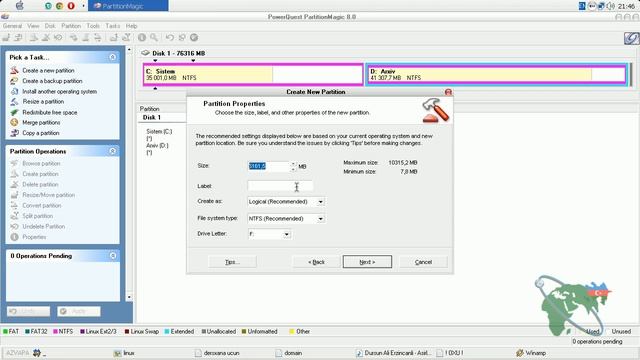This screenshot has height=360, width=640.
Task: Collapse the Partition Operations panel
Action: tap(113, 151)
